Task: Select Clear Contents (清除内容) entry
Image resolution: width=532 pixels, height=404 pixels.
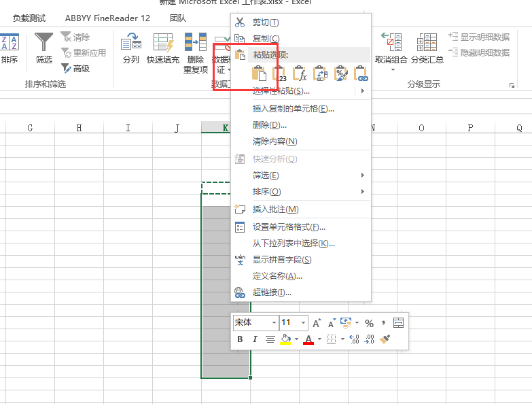Action: pyautogui.click(x=301, y=141)
